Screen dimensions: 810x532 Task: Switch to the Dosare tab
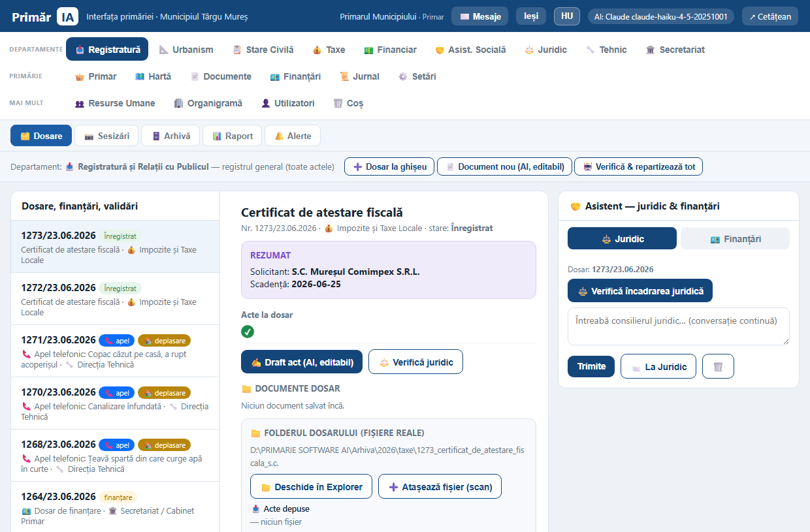pos(41,136)
